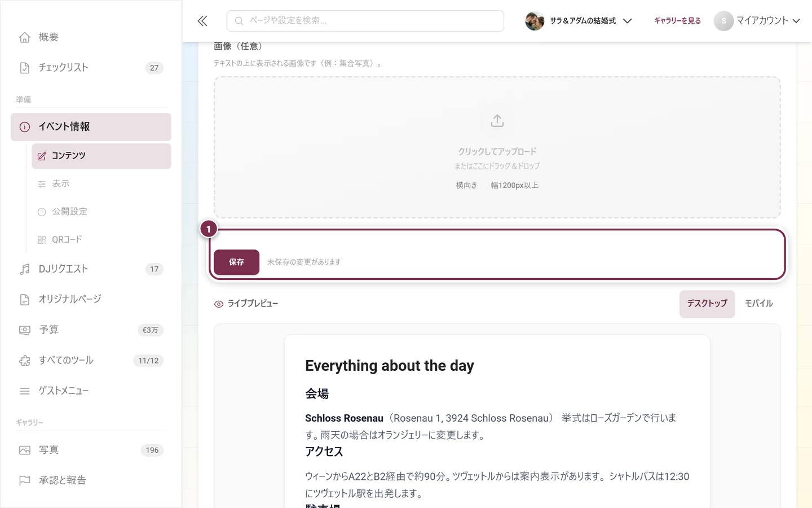Click the upload arrow icon
812x508 pixels.
click(497, 121)
